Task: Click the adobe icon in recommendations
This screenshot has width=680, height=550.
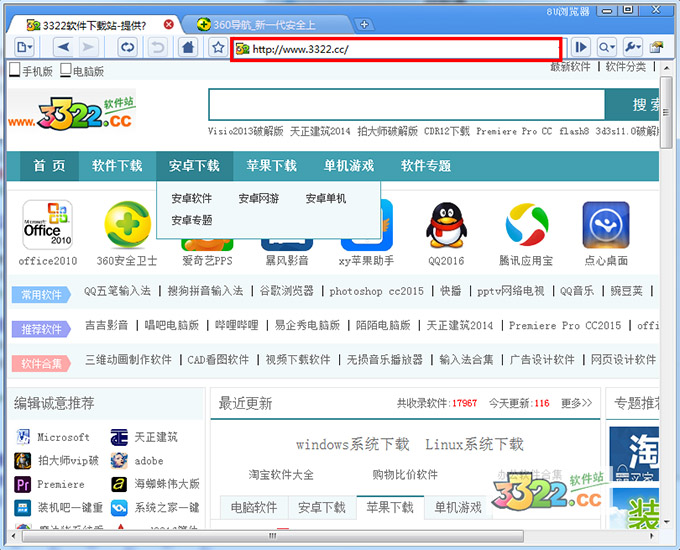Action: point(119,461)
